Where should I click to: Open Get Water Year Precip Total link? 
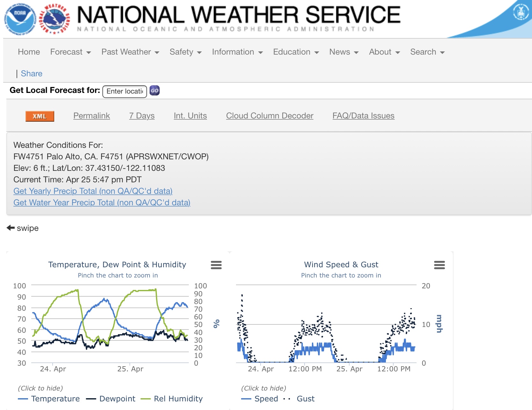point(102,202)
